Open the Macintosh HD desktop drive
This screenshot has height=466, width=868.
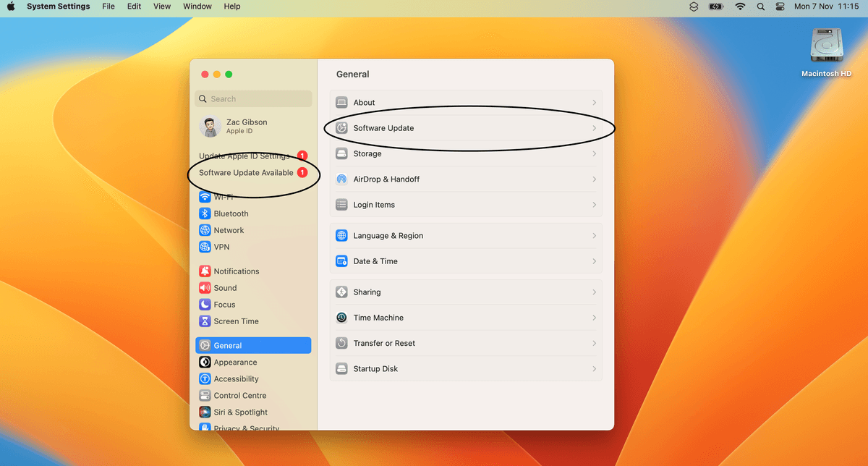point(826,52)
